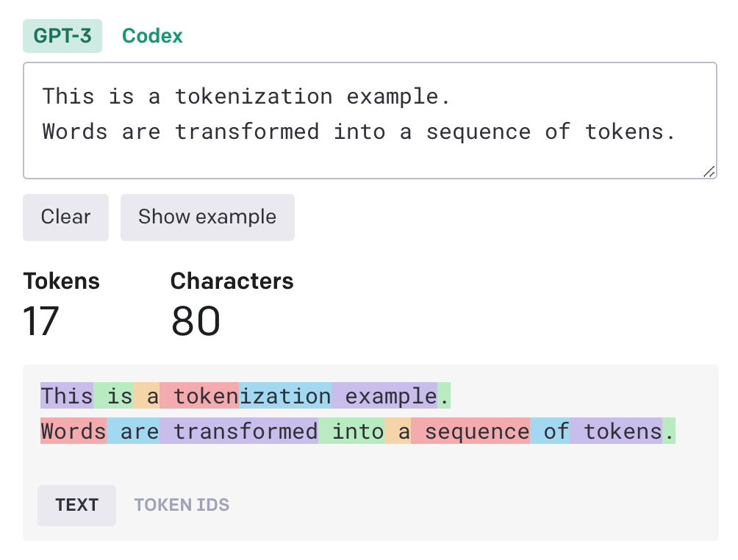Image resolution: width=738 pixels, height=560 pixels.
Task: Switch back to the TEXT view
Action: [76, 505]
